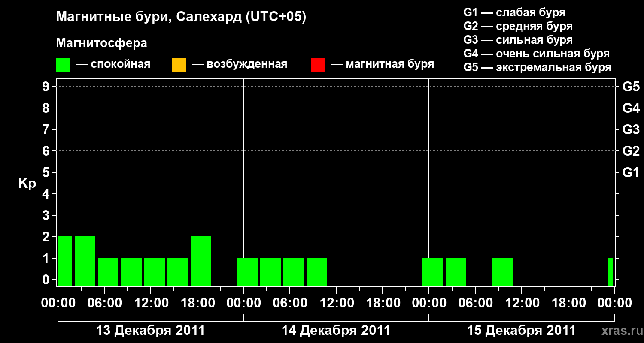Screen dimensions: 644x343
Task: Click the Kp 2 bar at 18:00 on 13 Декабря
Action: click(x=201, y=261)
